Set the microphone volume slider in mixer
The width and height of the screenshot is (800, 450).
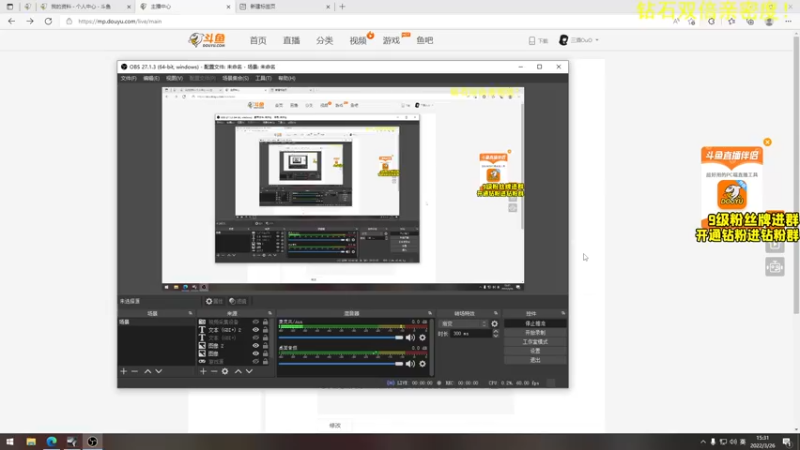341,337
